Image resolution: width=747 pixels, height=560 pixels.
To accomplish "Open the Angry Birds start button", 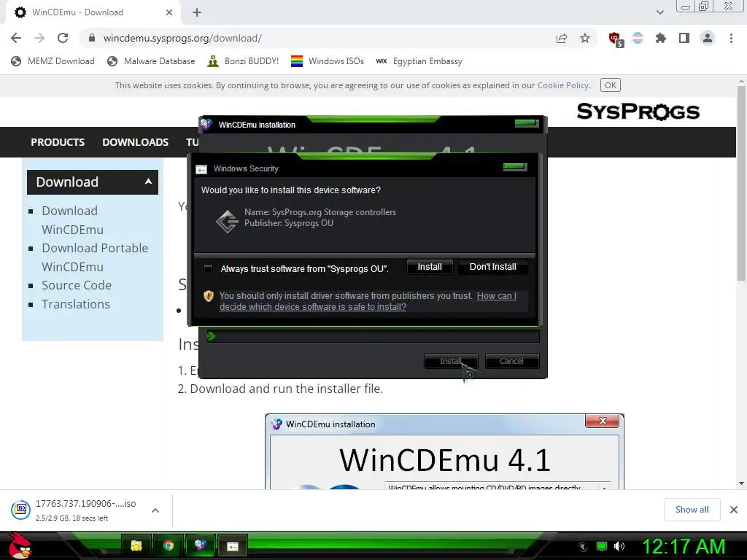I will point(20,545).
